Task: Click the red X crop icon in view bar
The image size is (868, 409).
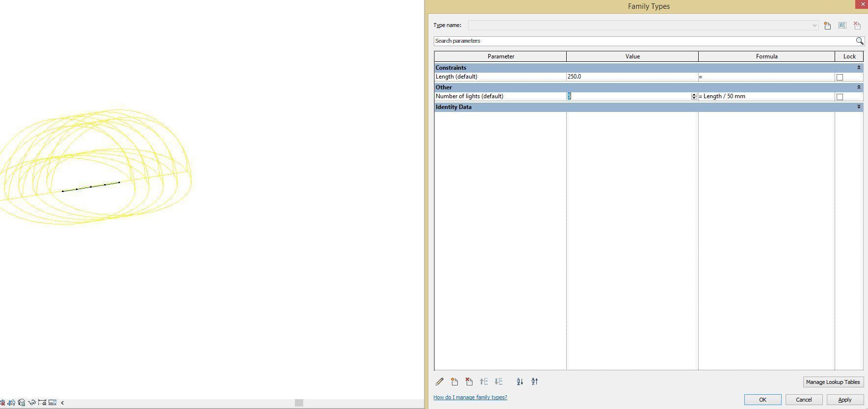Action: tap(2, 403)
